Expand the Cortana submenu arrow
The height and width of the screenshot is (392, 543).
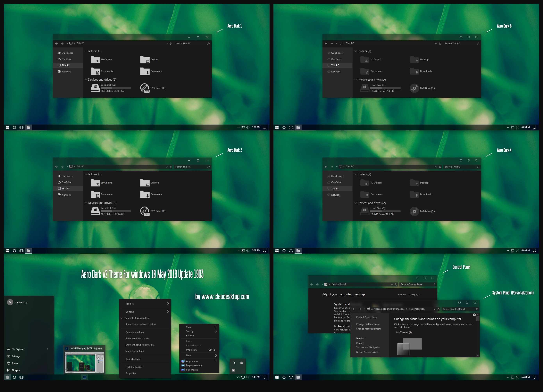(168, 312)
